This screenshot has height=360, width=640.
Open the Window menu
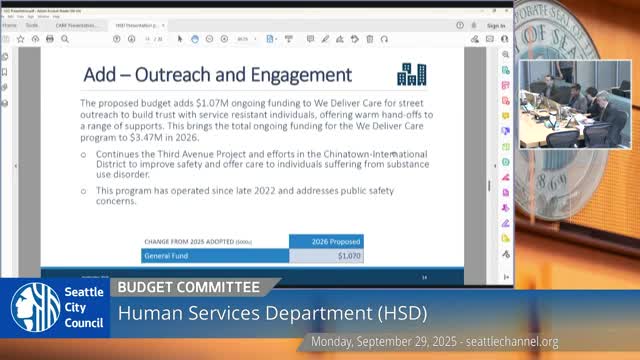(x=43, y=17)
